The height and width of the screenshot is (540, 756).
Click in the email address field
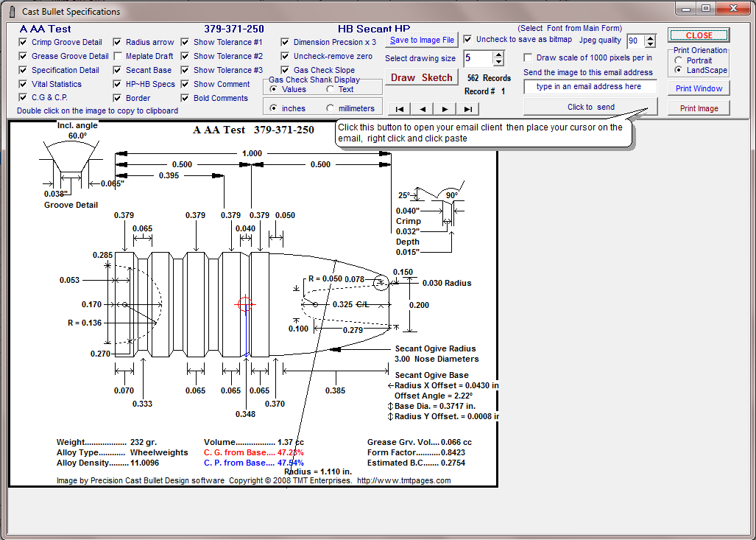(x=589, y=87)
